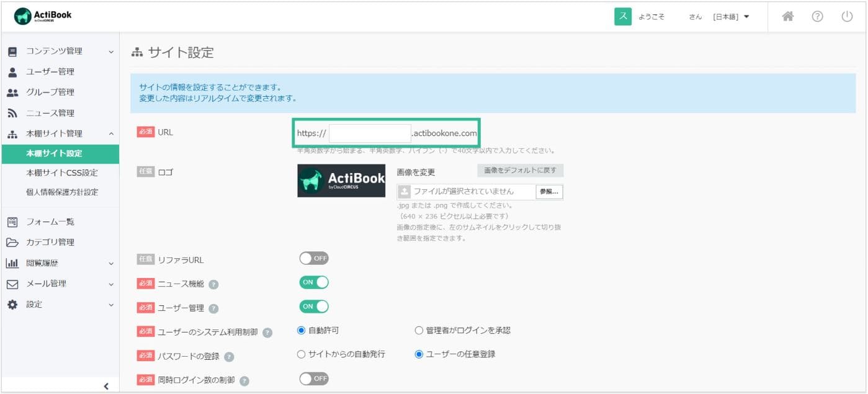The height and width of the screenshot is (394, 868).
Task: Turn off the ニュース機能 switch
Action: pyautogui.click(x=314, y=282)
